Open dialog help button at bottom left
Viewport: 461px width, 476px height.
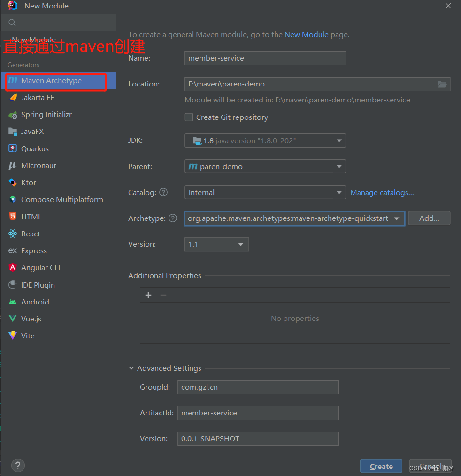tap(18, 465)
